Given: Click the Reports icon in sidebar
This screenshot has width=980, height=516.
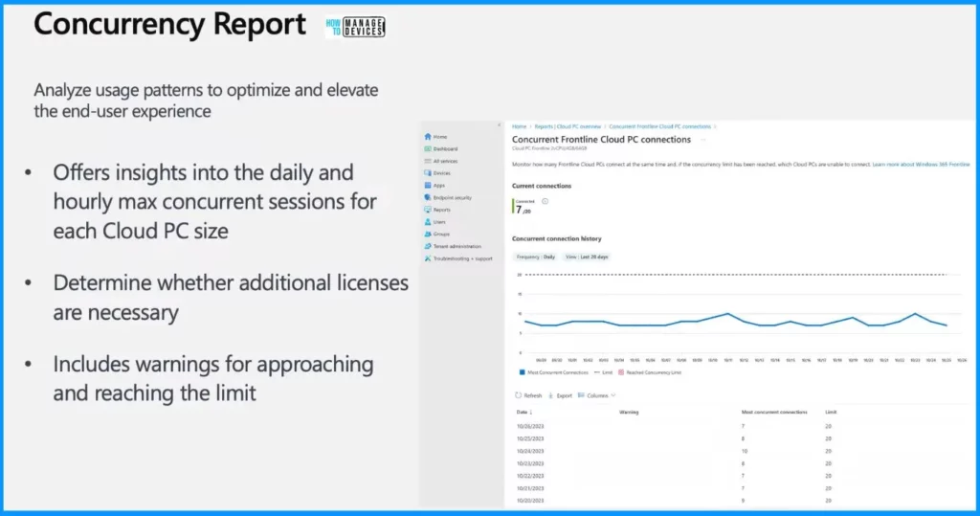Looking at the screenshot, I should (x=428, y=210).
